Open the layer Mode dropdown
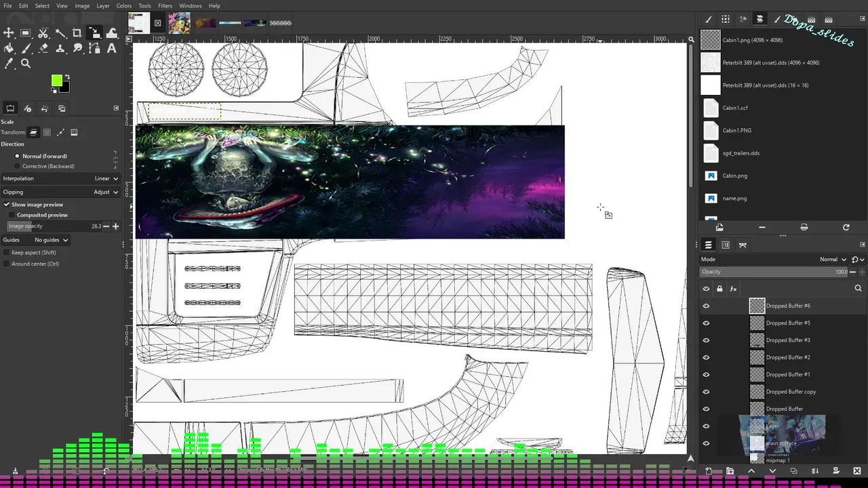The height and width of the screenshot is (488, 868). pos(774,259)
